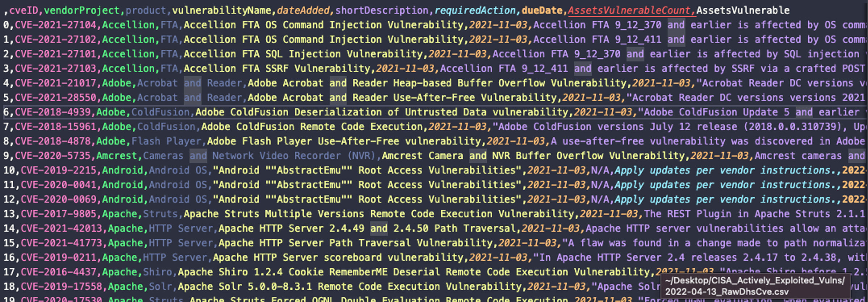The image size is (868, 302).
Task: Click CVE-2021-21017 in row 4
Action: tap(56, 83)
